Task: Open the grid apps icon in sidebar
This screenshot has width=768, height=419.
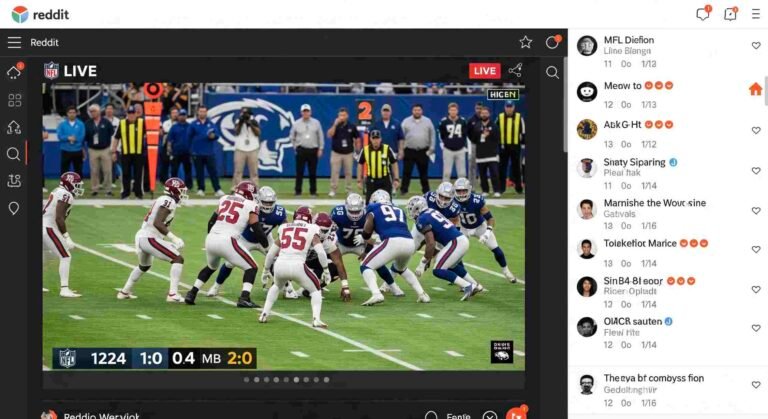Action: point(14,100)
